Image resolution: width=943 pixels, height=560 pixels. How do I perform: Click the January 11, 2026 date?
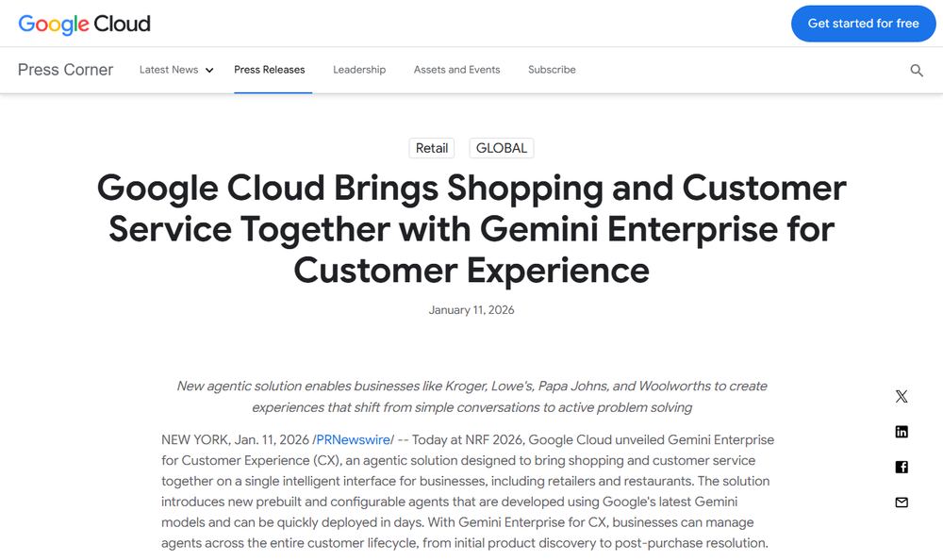click(x=471, y=310)
